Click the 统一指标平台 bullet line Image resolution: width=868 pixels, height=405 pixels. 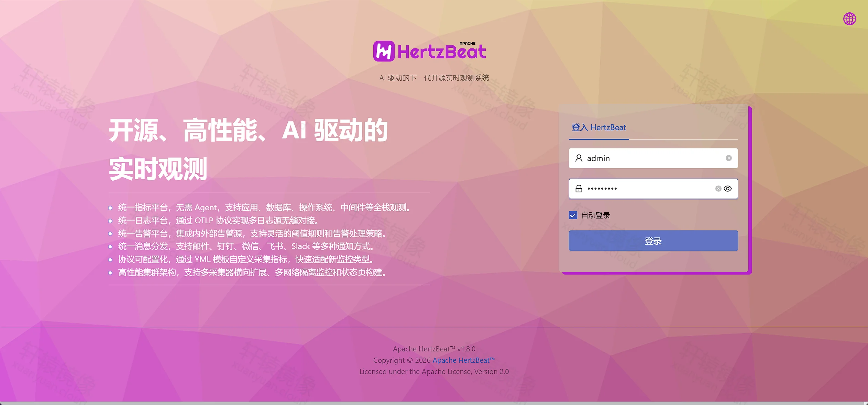[x=265, y=207]
